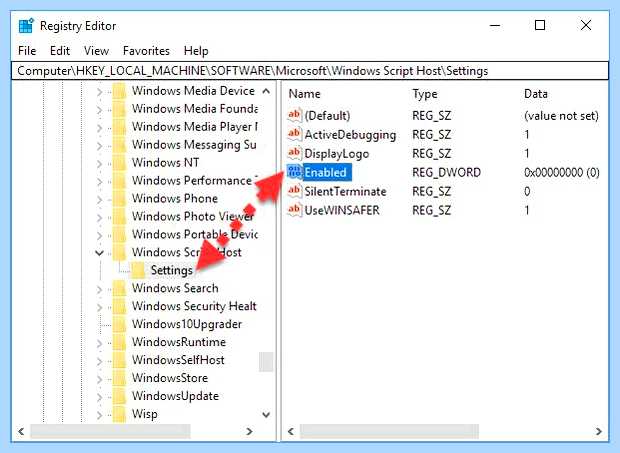The image size is (620, 453).
Task: Open the View menu
Action: coord(96,51)
